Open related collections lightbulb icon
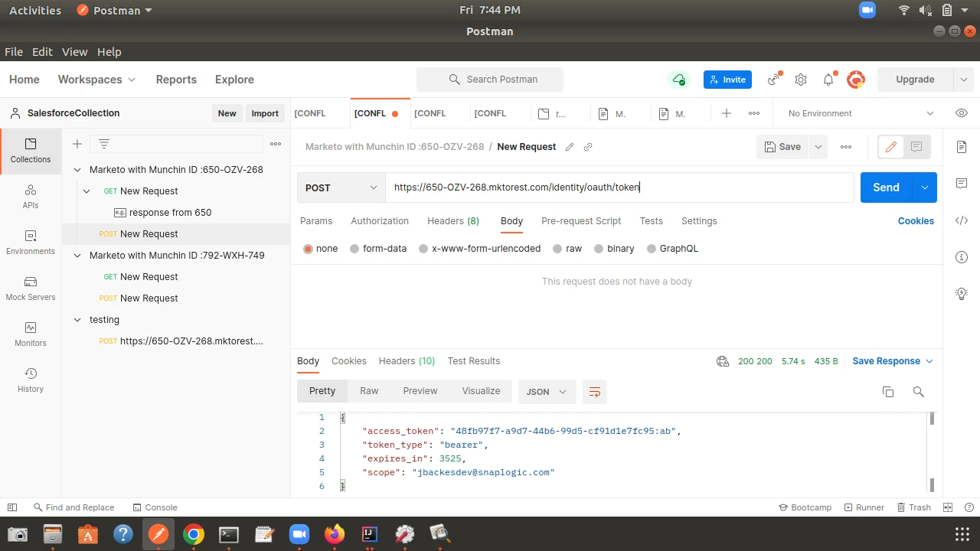 962,294
